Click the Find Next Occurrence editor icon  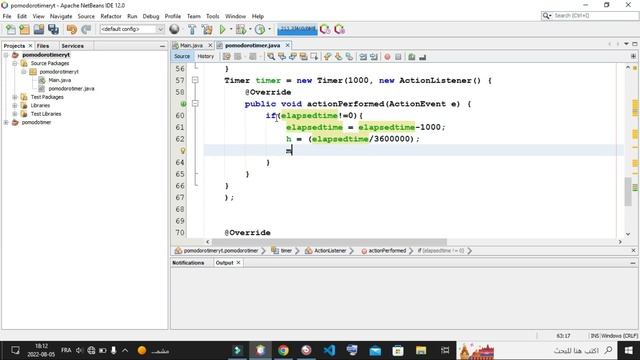coord(292,57)
